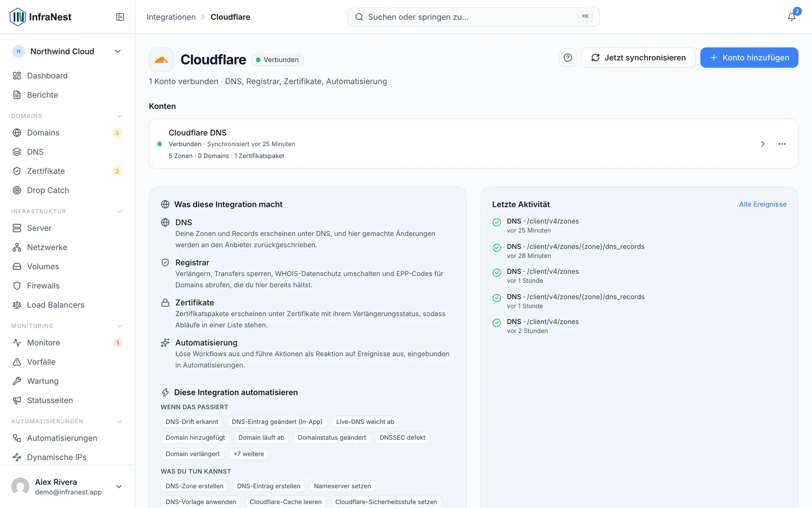The width and height of the screenshot is (812, 508).
Task: Click the Integrationen breadcrumb
Action: (171, 17)
